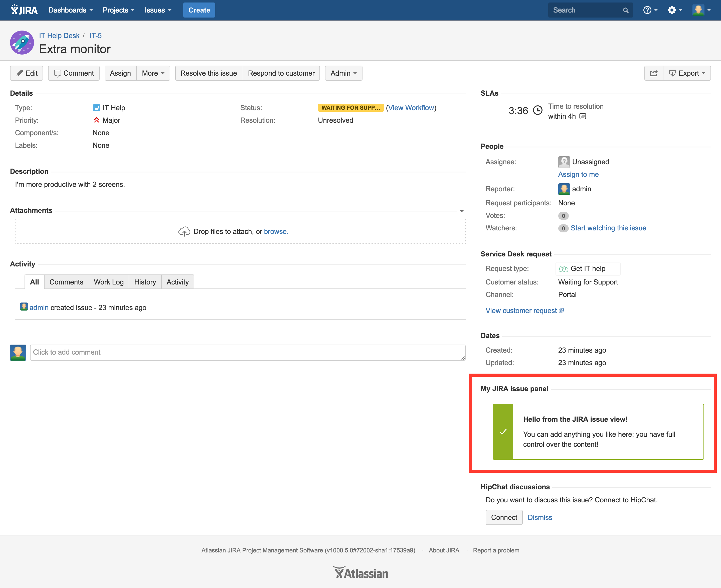Click admin avatar in activity entry
Viewport: 721px width, 588px height.
[x=24, y=307]
